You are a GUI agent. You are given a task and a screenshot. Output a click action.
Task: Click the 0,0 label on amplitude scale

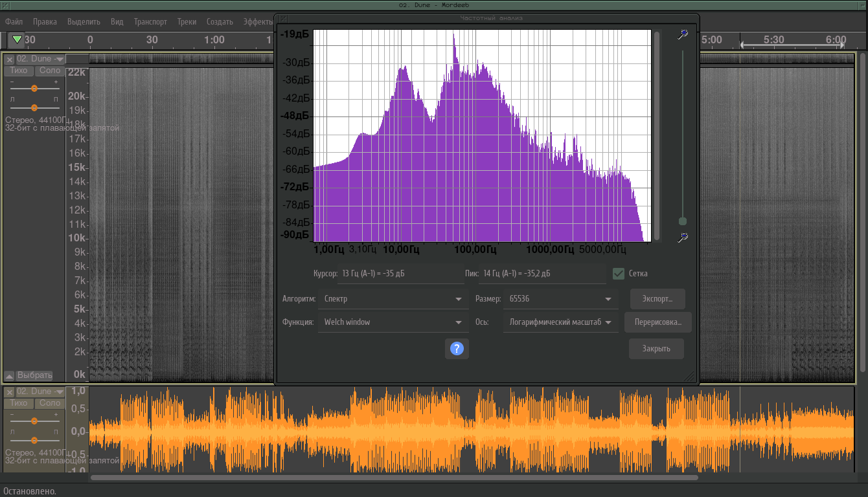coord(78,431)
